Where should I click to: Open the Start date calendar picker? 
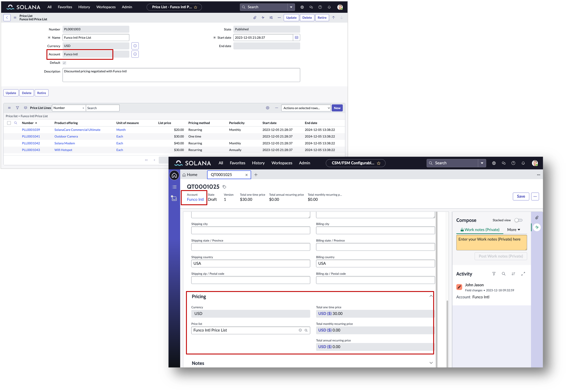coord(296,38)
